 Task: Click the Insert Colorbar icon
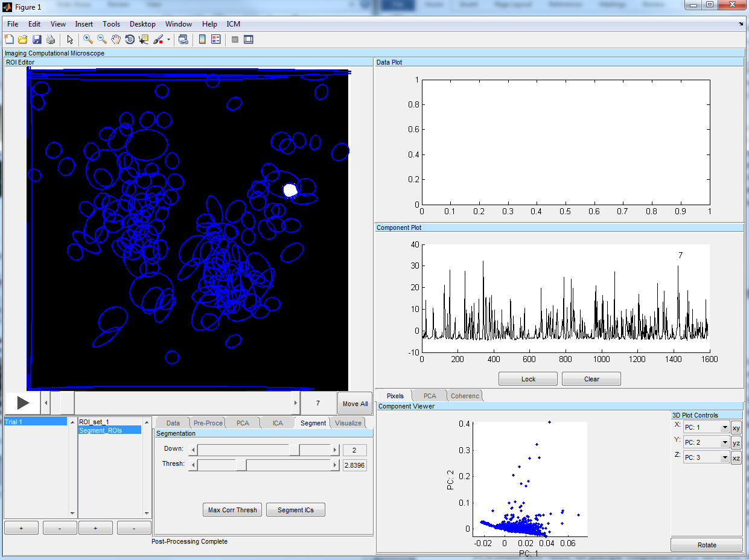point(202,40)
